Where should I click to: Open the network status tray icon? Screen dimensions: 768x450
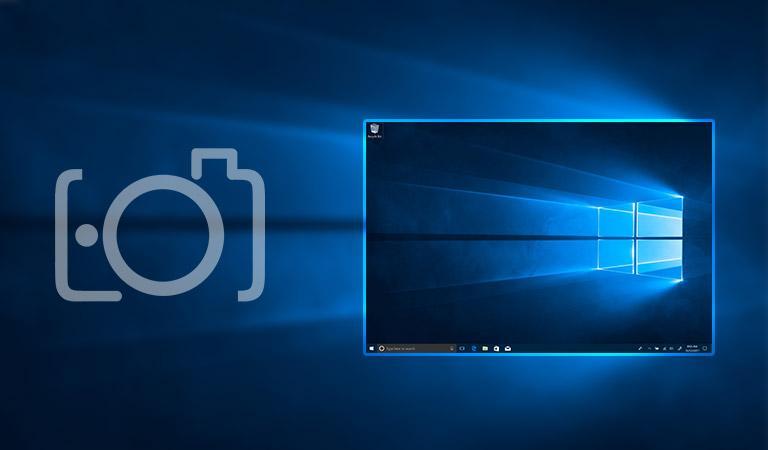(662, 348)
